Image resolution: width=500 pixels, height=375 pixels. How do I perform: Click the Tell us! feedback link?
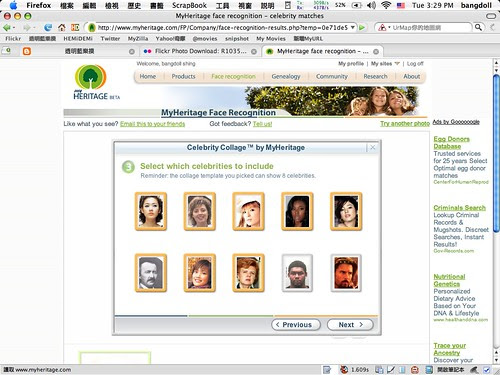(x=262, y=124)
